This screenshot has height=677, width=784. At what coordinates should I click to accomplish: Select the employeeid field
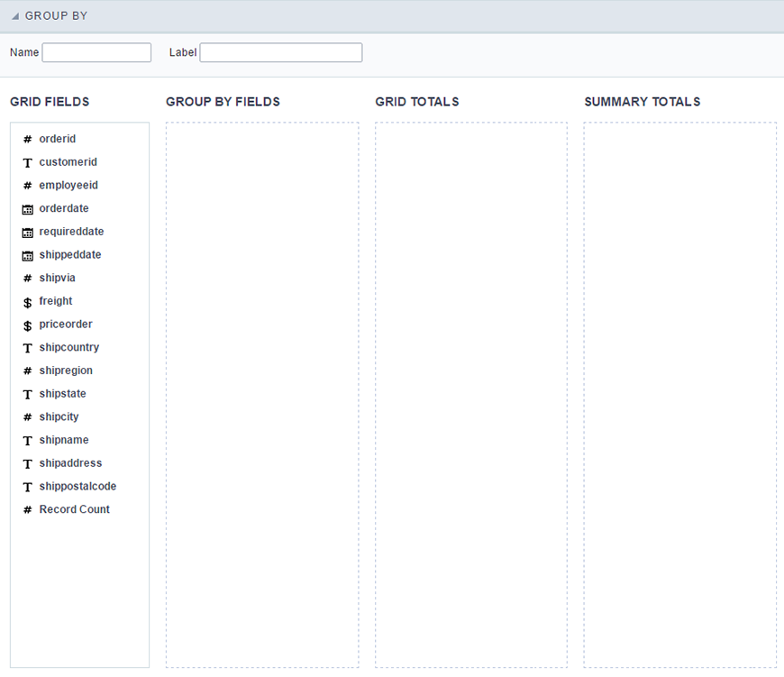click(x=68, y=185)
